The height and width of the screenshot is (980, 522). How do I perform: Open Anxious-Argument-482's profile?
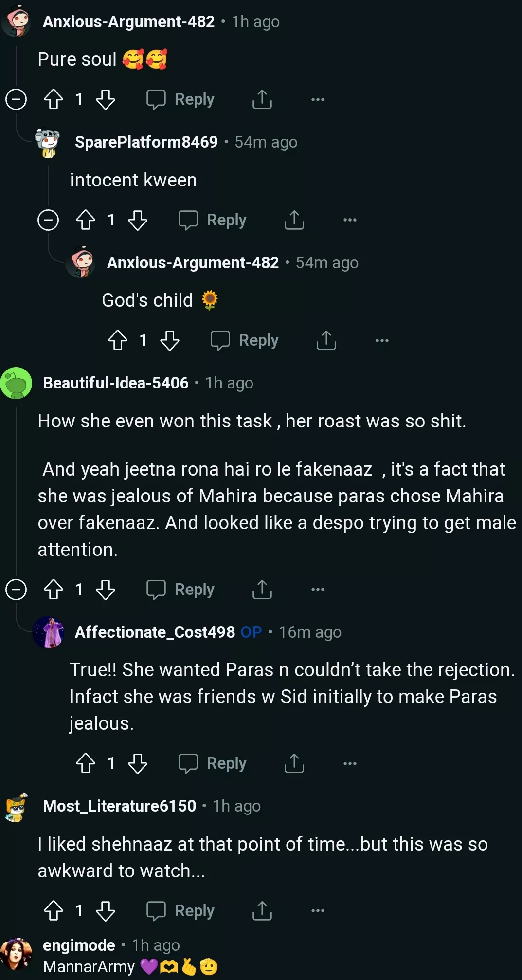(x=128, y=21)
